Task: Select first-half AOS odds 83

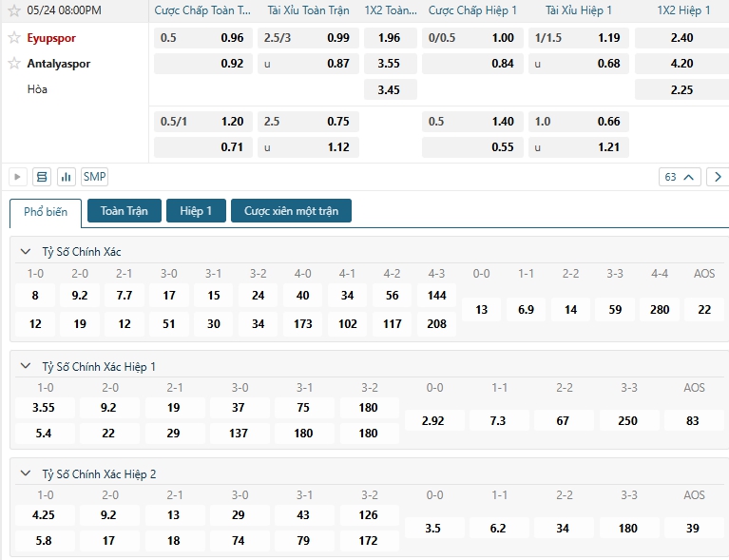Action: coord(692,421)
